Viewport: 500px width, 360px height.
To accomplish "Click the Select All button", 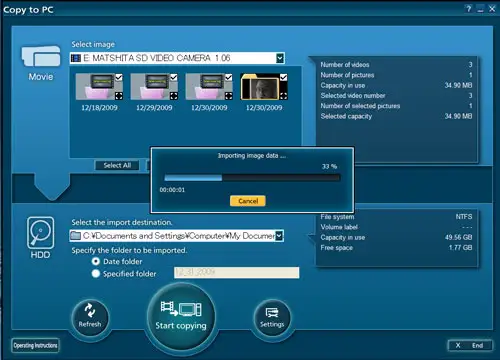I will pos(117,165).
